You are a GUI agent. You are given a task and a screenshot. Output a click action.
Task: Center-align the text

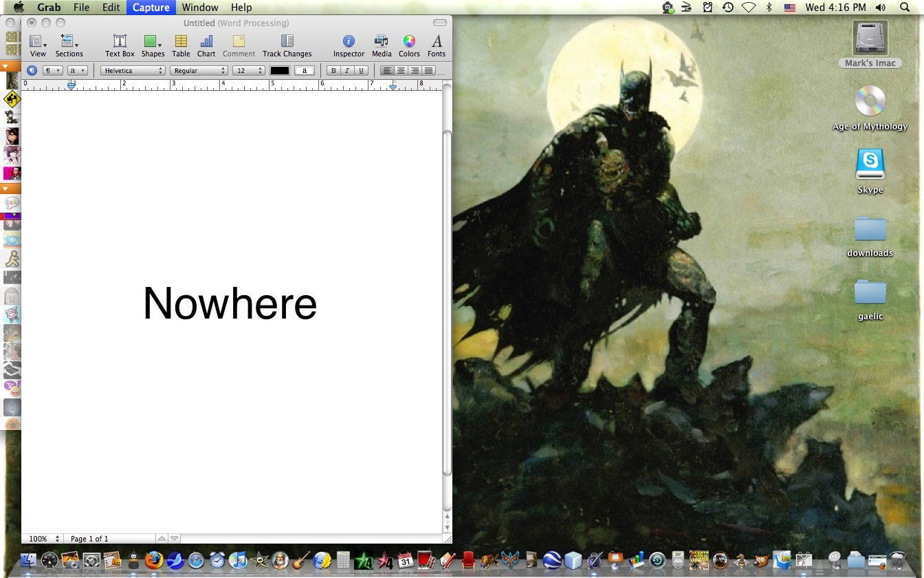(x=401, y=70)
